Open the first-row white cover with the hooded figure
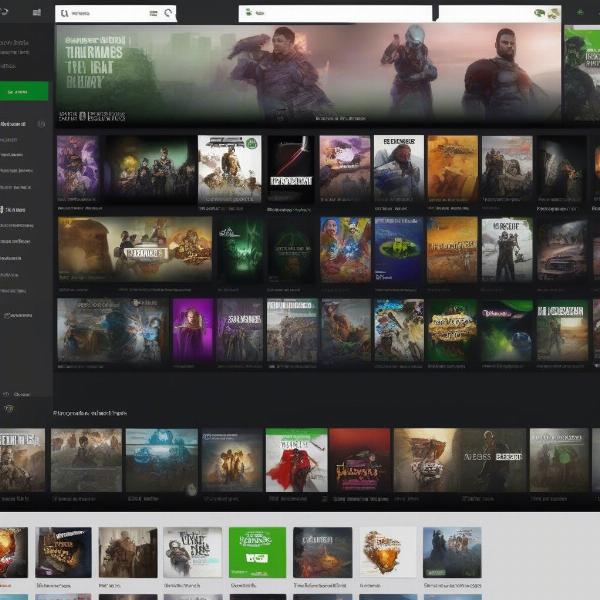This screenshot has width=600, height=600. [399, 169]
